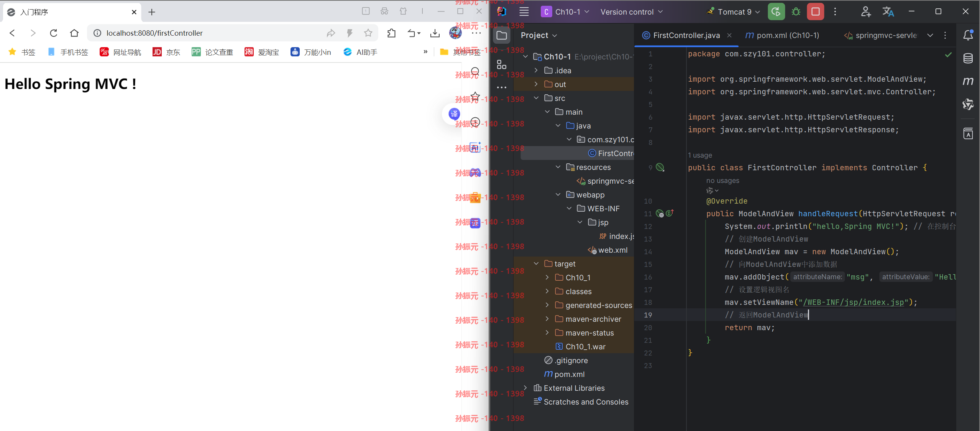Open the 万能小in bookmark
Image resolution: width=980 pixels, height=431 pixels.
[x=311, y=52]
